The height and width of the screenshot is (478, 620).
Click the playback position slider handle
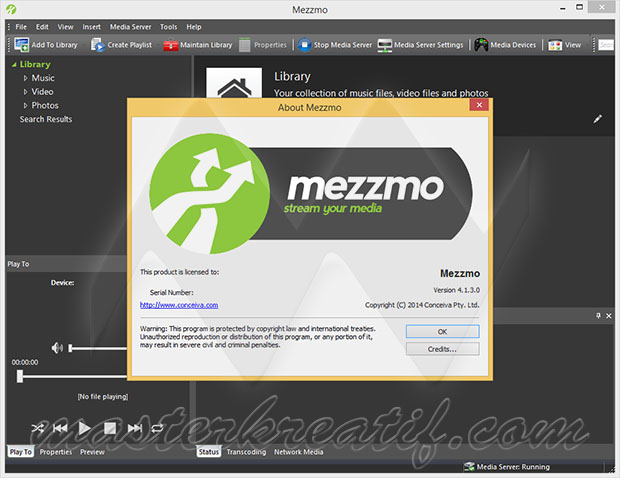20,376
